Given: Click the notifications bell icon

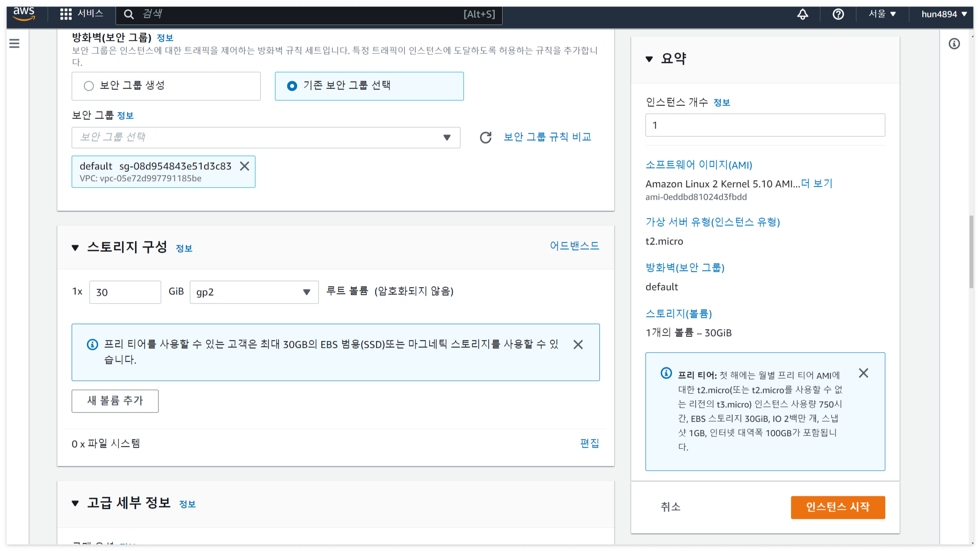Looking at the screenshot, I should pos(802,14).
